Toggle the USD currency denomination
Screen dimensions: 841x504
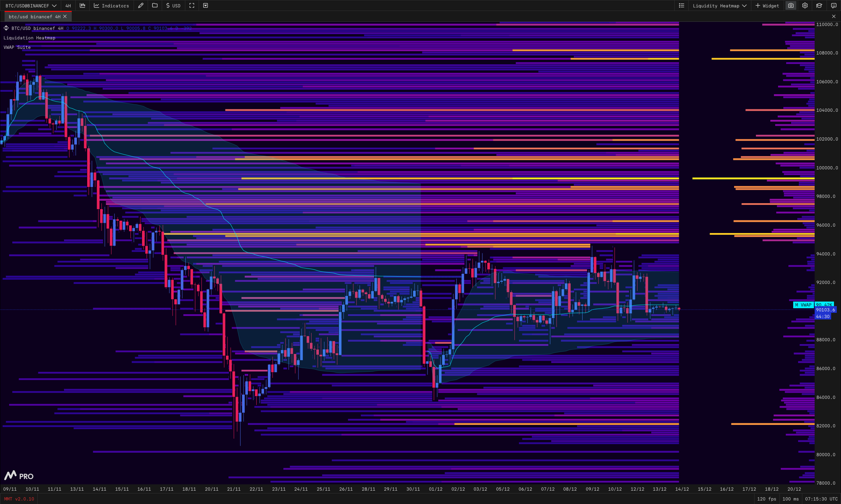click(173, 6)
